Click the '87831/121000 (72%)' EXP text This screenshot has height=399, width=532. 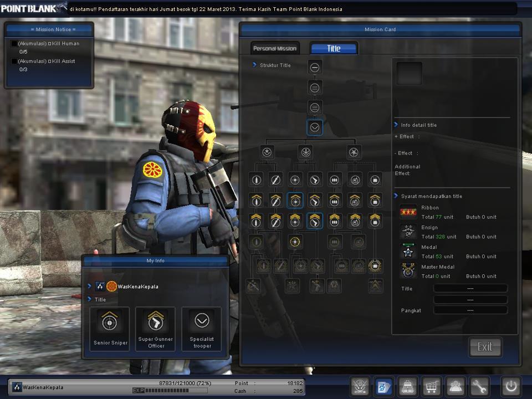(x=185, y=383)
